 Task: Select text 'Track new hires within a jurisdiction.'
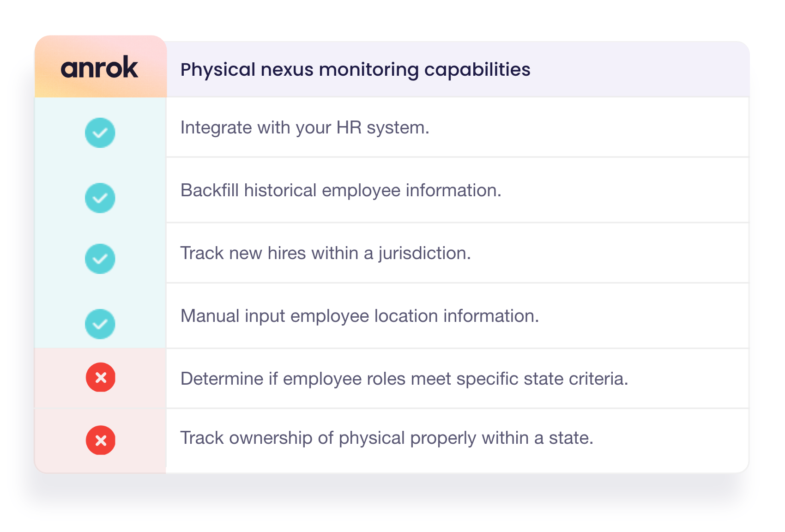[x=326, y=253]
